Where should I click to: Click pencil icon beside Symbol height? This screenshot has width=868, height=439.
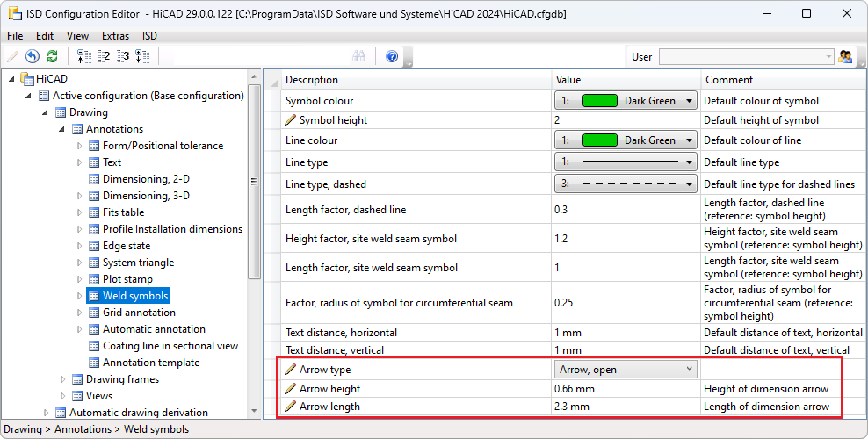290,120
